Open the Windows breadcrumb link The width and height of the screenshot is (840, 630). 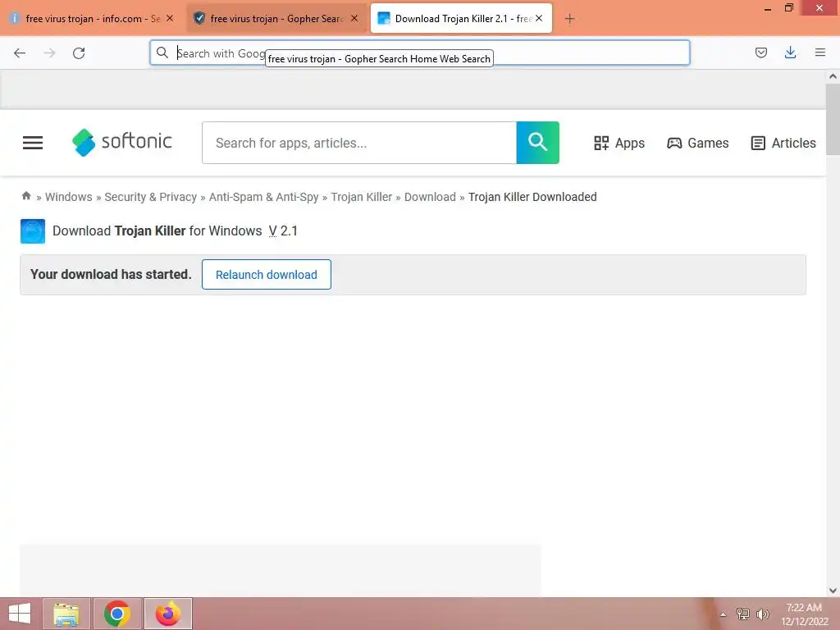[x=69, y=197]
